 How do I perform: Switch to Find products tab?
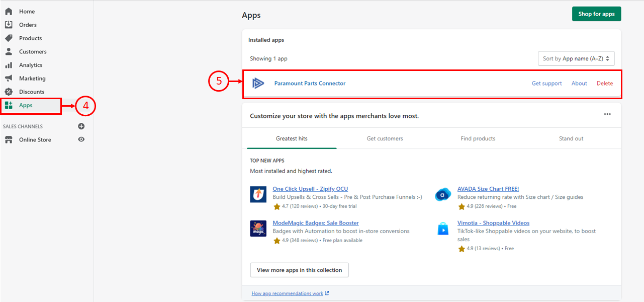point(478,138)
